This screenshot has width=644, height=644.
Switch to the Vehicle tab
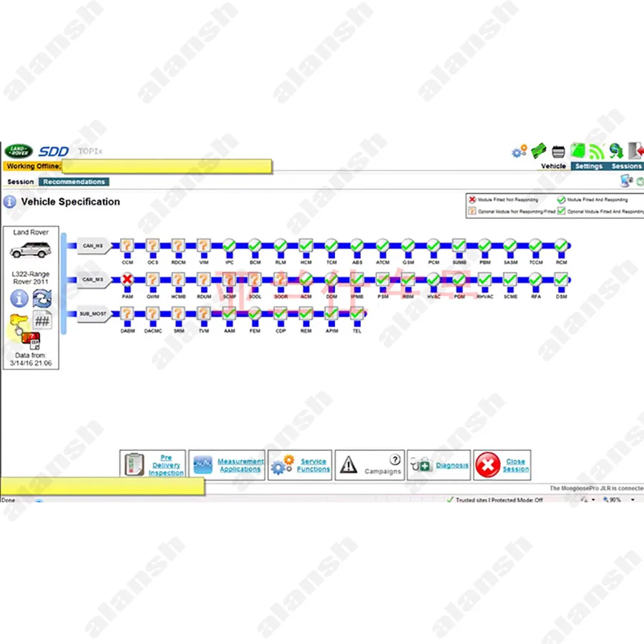point(553,166)
